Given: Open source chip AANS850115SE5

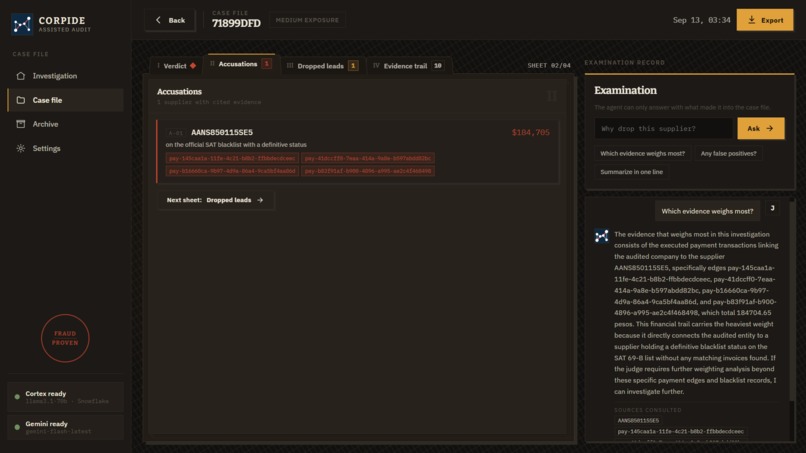Looking at the screenshot, I should click(x=638, y=421).
